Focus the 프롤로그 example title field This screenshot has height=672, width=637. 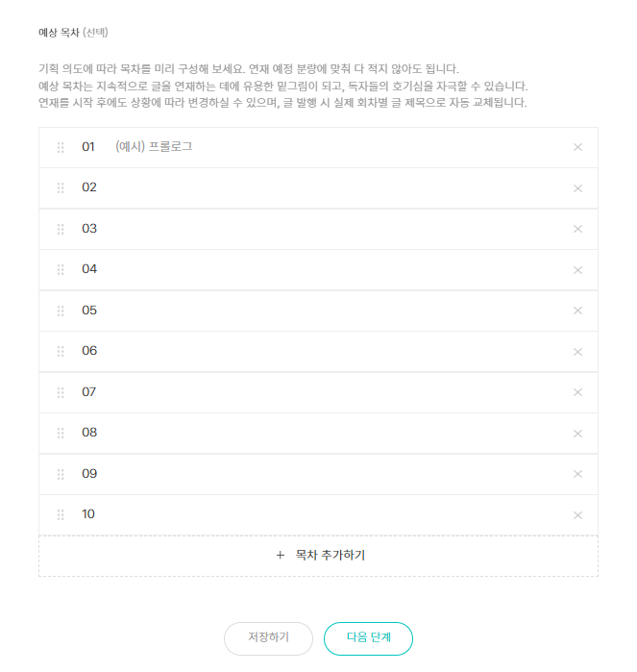tap(327, 147)
